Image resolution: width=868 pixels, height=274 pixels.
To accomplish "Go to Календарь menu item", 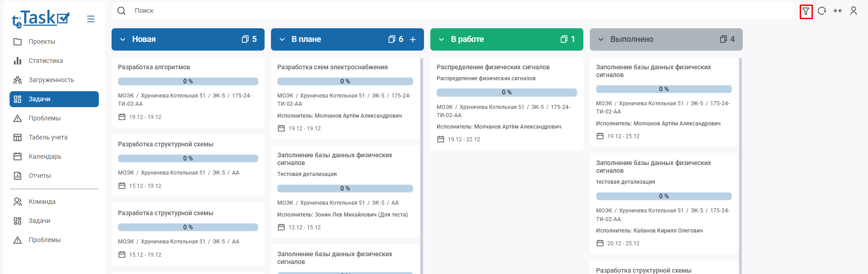I will 45,156.
